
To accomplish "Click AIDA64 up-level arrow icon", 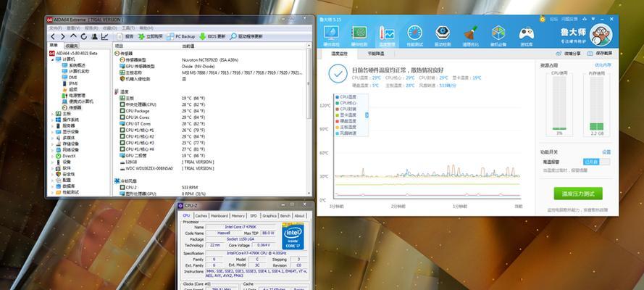I will click(x=73, y=36).
